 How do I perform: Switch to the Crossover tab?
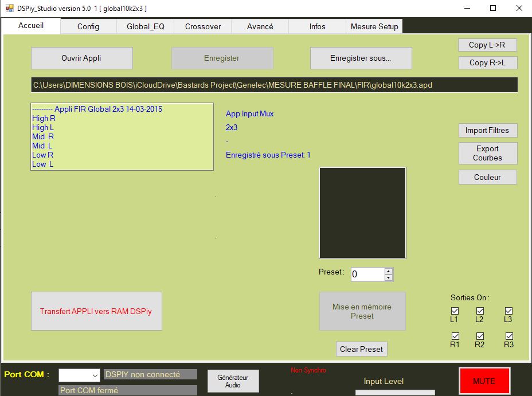click(x=203, y=26)
